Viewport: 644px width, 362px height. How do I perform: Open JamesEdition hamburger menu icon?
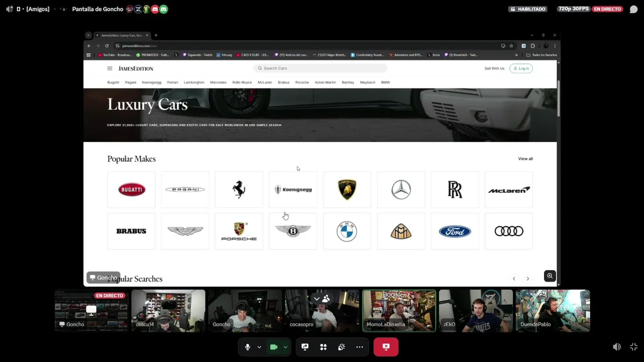point(110,68)
